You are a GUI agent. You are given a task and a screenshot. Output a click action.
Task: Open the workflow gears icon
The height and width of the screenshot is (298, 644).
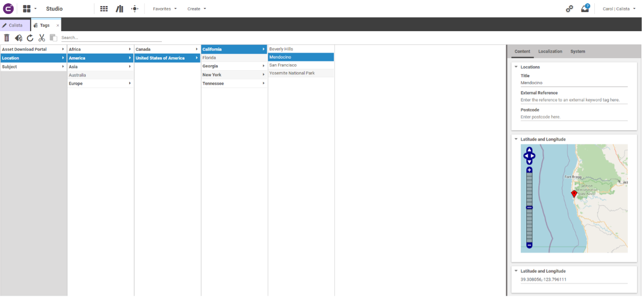570,8
